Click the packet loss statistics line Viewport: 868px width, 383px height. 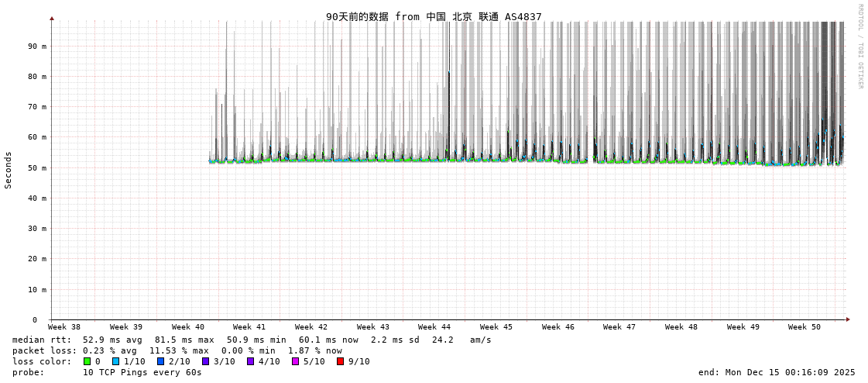177,350
